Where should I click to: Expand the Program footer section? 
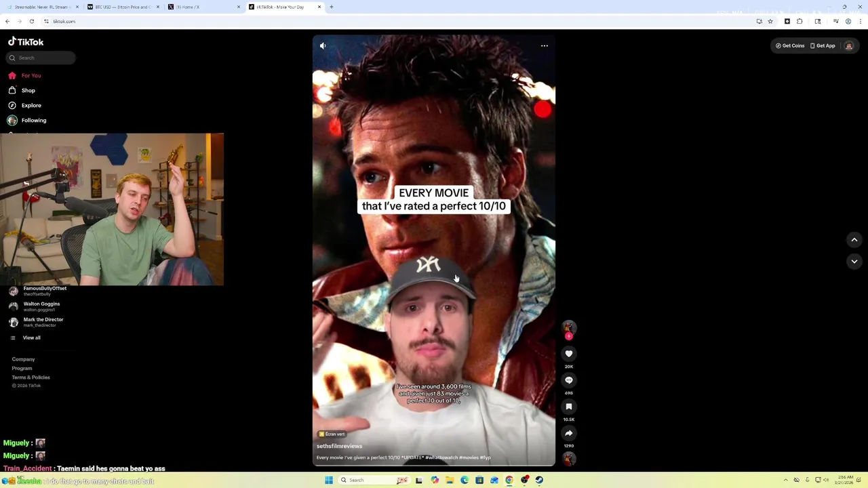[x=22, y=368]
